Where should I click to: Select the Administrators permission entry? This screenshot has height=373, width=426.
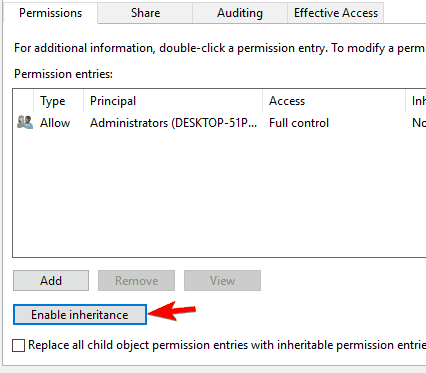(x=219, y=123)
